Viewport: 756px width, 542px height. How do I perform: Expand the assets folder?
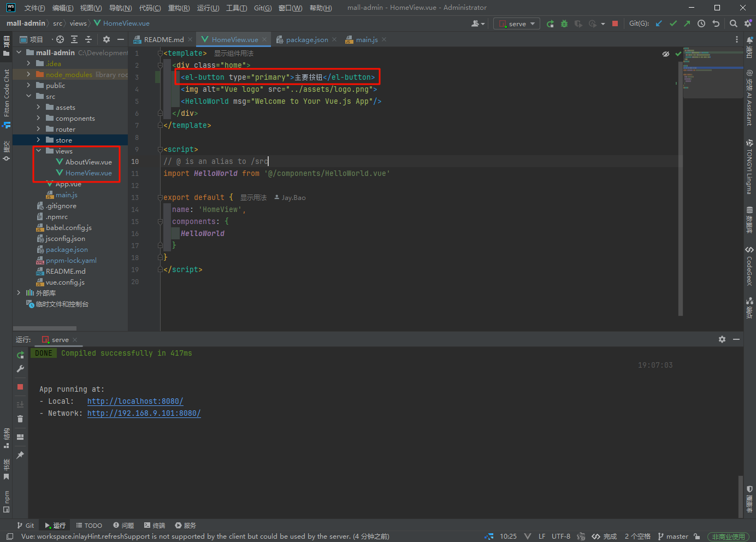click(x=39, y=107)
